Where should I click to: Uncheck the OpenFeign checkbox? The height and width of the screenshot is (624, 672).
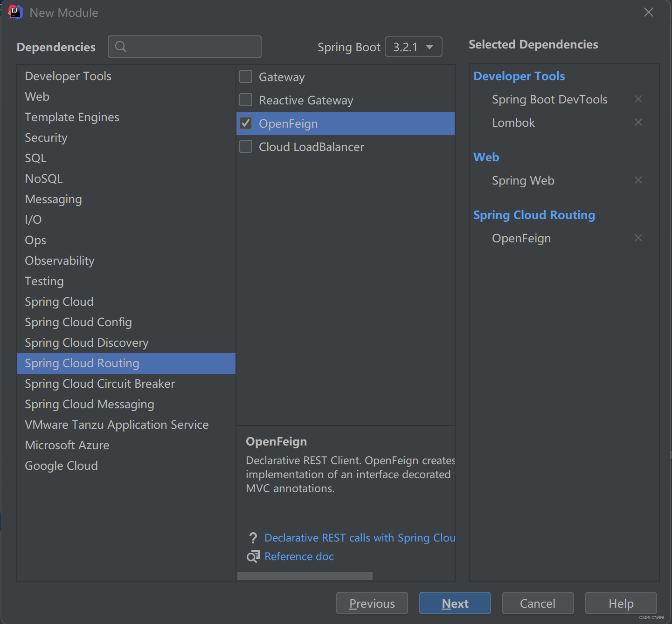[x=246, y=123]
